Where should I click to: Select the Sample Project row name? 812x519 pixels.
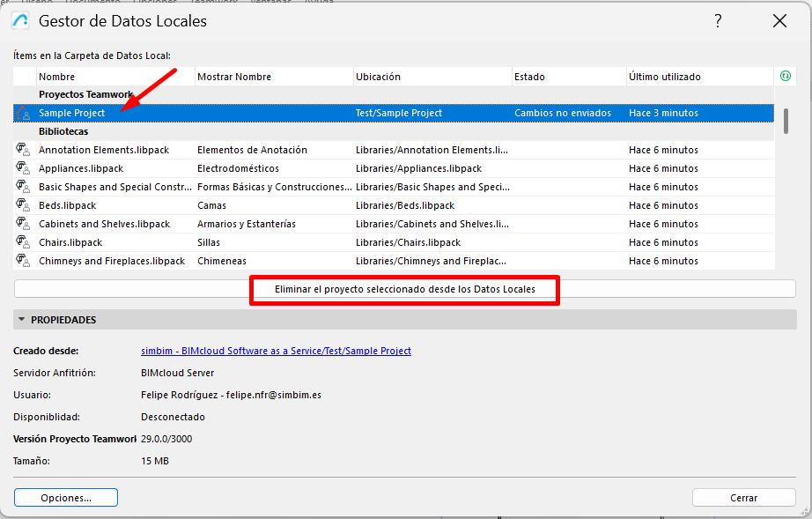pos(71,113)
